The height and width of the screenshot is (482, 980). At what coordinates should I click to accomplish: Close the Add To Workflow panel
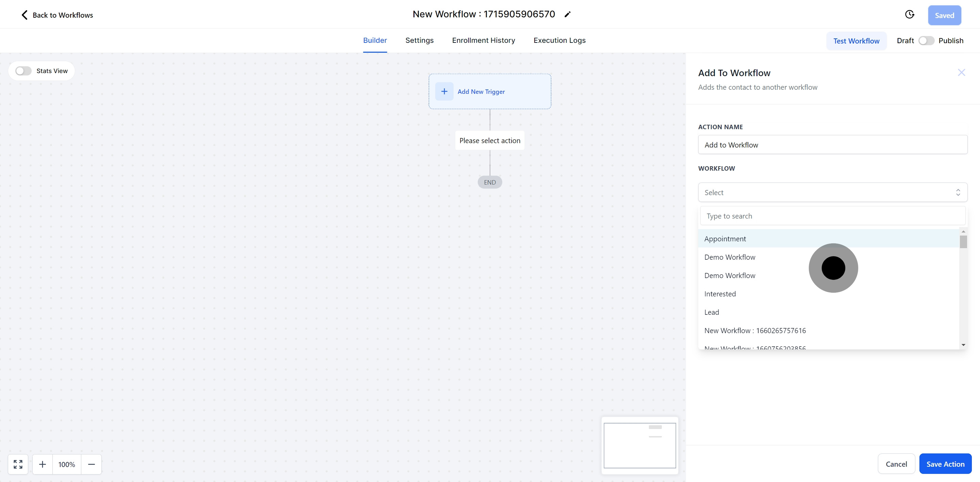(x=961, y=73)
